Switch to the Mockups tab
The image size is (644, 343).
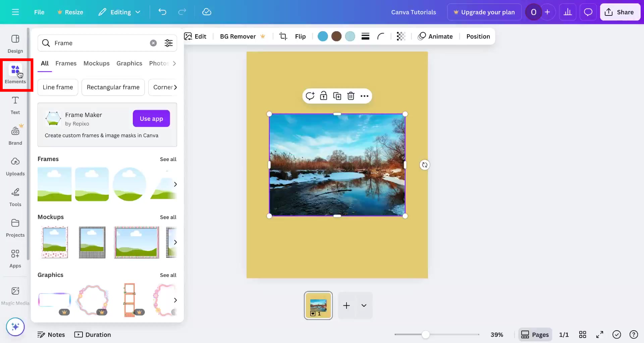click(x=96, y=63)
